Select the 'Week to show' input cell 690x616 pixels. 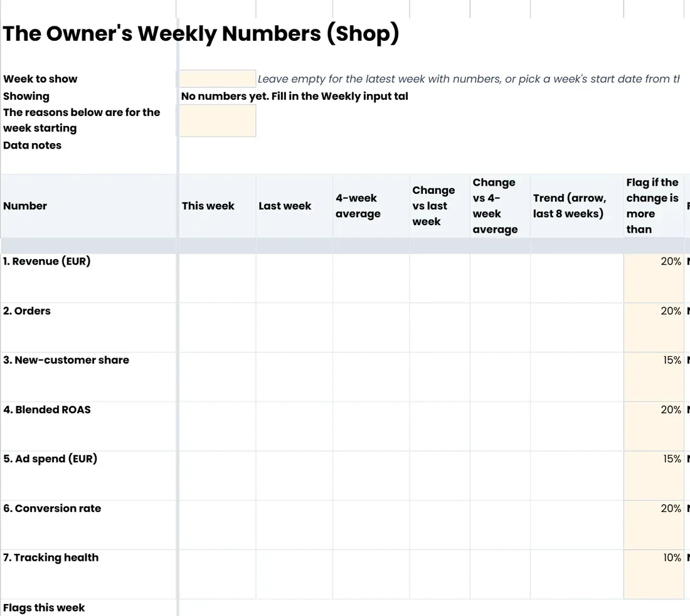tap(218, 79)
